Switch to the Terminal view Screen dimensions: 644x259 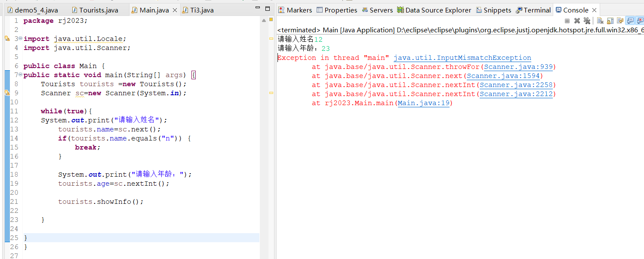point(533,10)
